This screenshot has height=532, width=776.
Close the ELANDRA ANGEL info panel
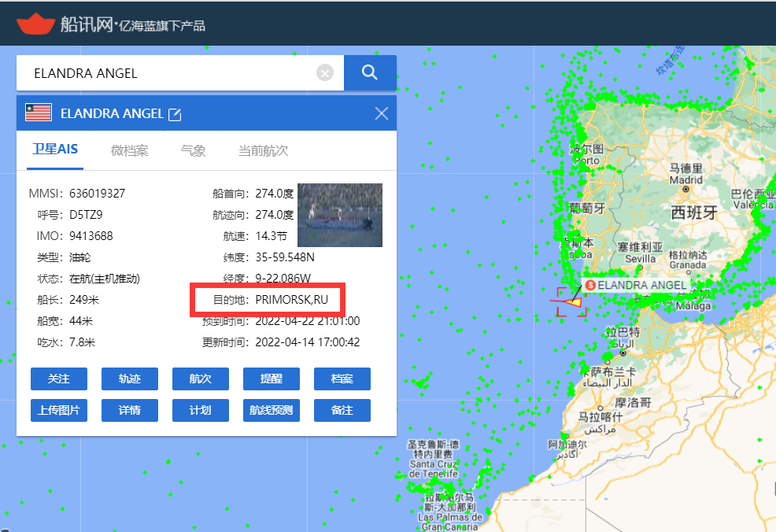tap(382, 113)
